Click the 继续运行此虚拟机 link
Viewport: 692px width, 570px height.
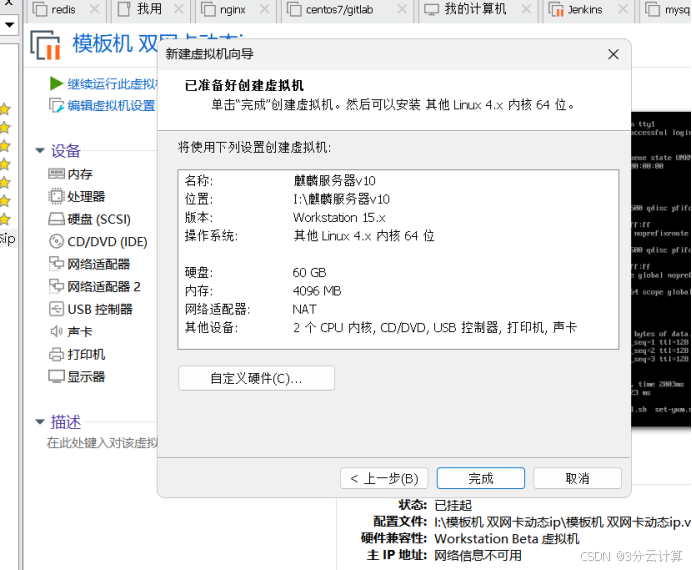[x=112, y=84]
